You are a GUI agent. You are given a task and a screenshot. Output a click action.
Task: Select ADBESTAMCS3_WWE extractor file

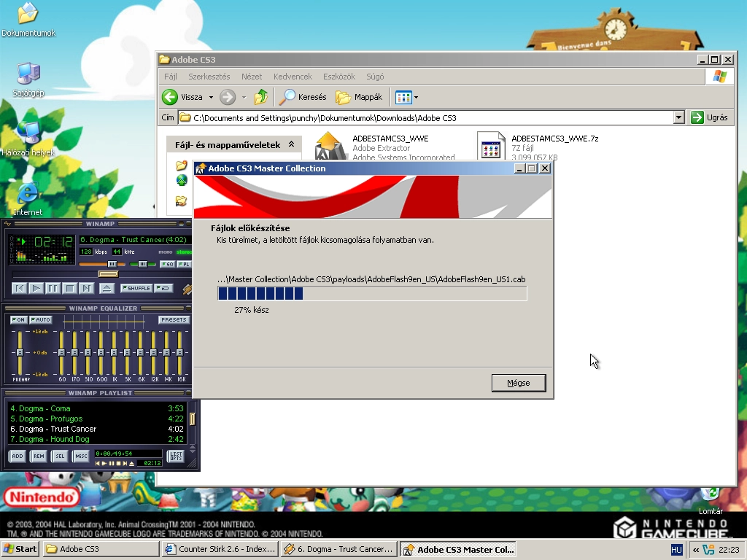tap(385, 147)
